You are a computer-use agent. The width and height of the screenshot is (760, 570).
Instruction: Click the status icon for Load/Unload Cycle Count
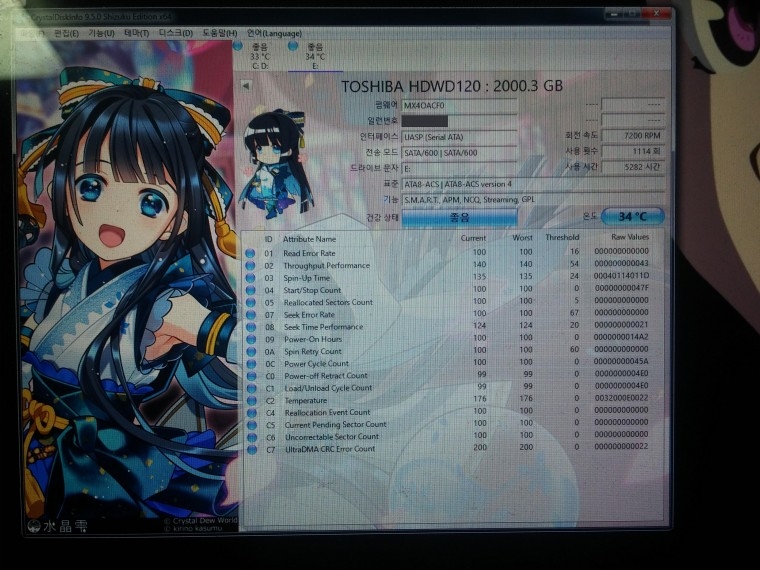click(x=252, y=388)
